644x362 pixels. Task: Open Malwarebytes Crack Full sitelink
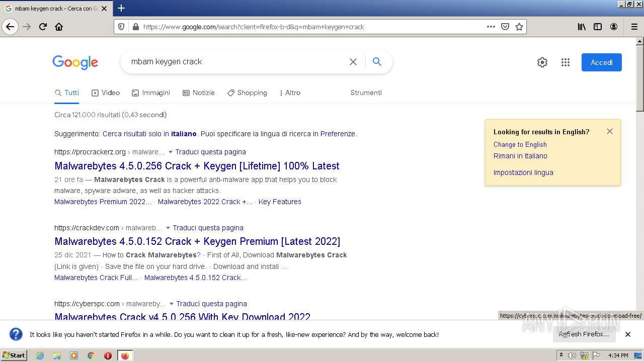coord(96,278)
